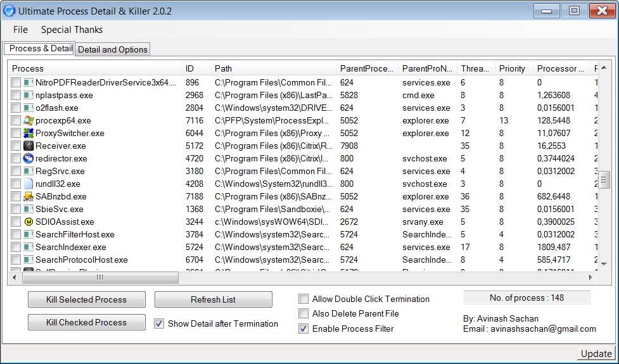Click the o2flash.exe process icon
The height and width of the screenshot is (364, 619).
pos(29,108)
